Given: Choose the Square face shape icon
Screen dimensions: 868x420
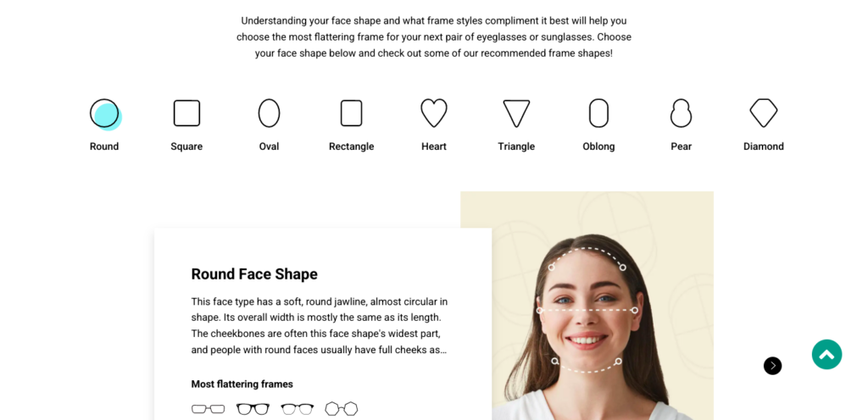Looking at the screenshot, I should pos(186,113).
